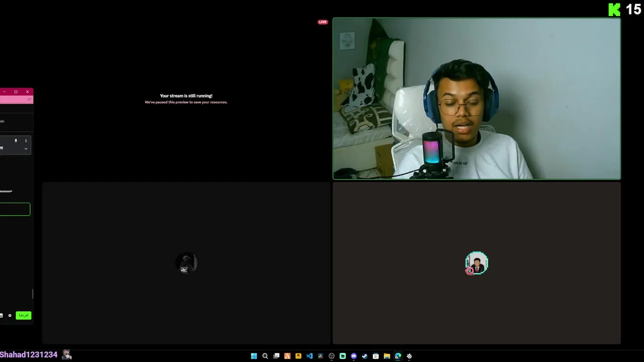This screenshot has height=362, width=644.
Task: Click 'Your stream is still running!' message
Action: [x=186, y=96]
